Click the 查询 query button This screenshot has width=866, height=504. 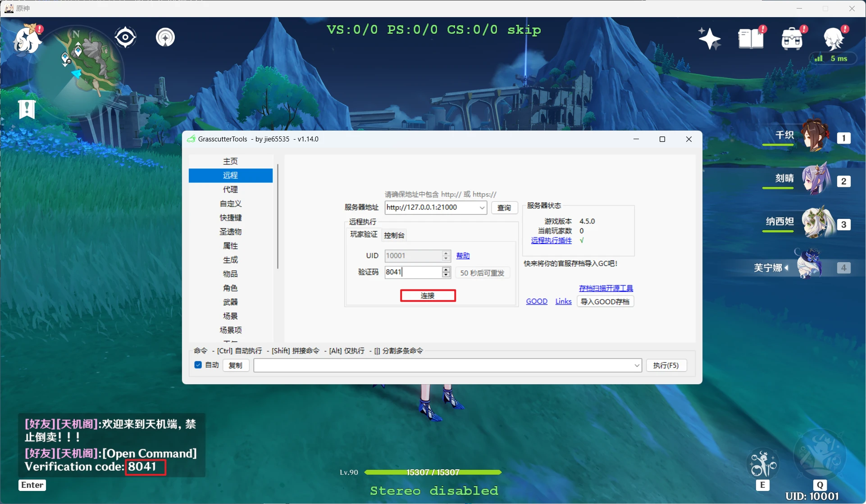pyautogui.click(x=504, y=208)
